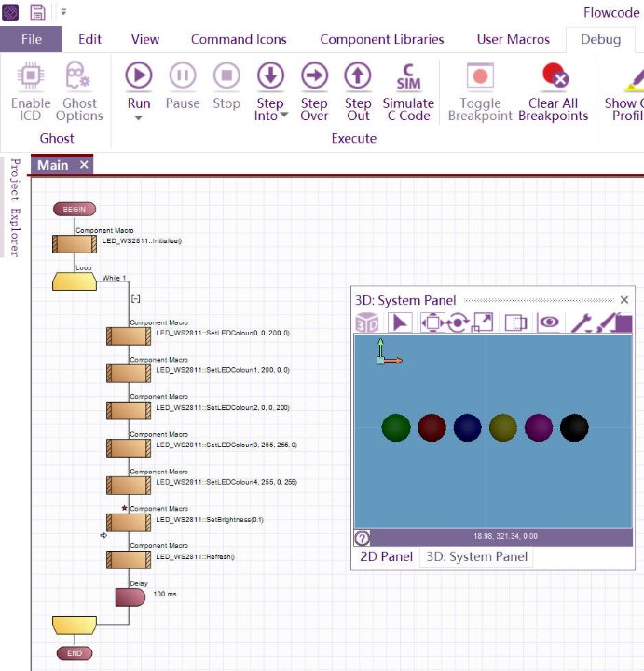644x671 pixels.
Task: Click the Step Over icon
Action: coord(314,75)
